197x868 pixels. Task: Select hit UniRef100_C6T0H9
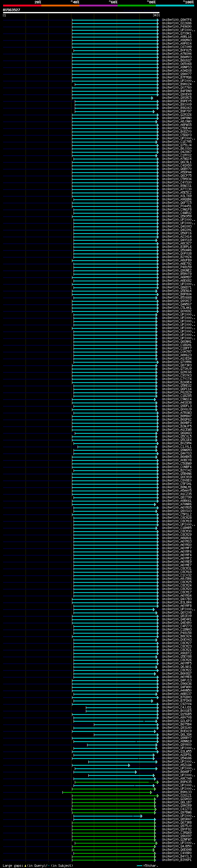[176, 47]
